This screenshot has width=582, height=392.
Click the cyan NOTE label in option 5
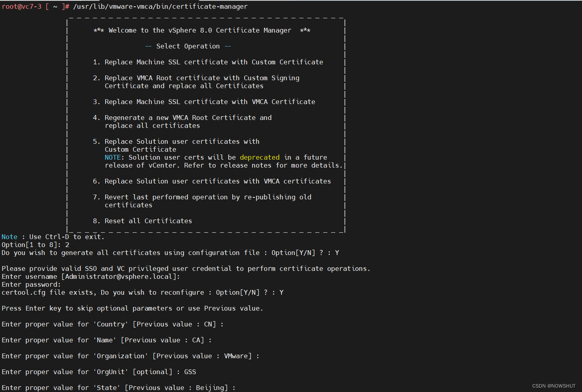click(113, 157)
